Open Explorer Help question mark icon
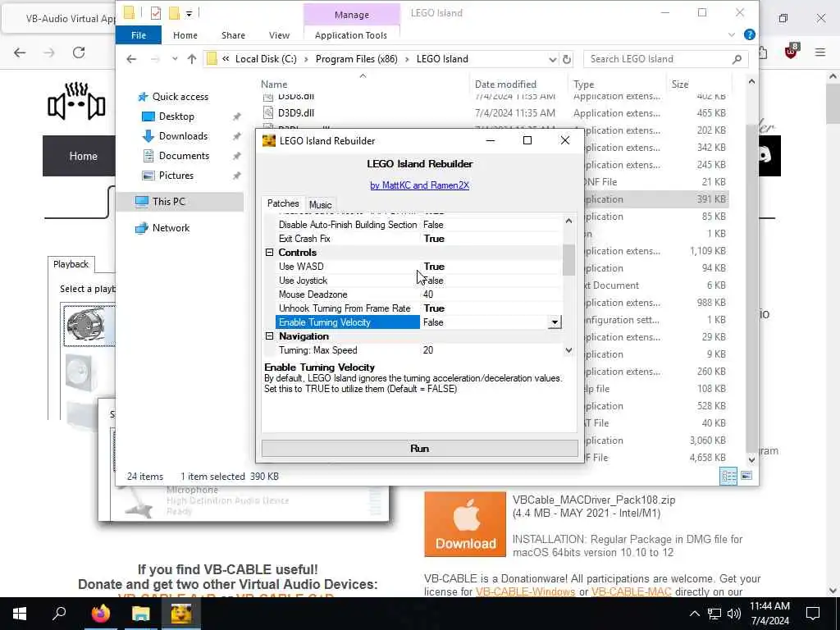 (750, 34)
